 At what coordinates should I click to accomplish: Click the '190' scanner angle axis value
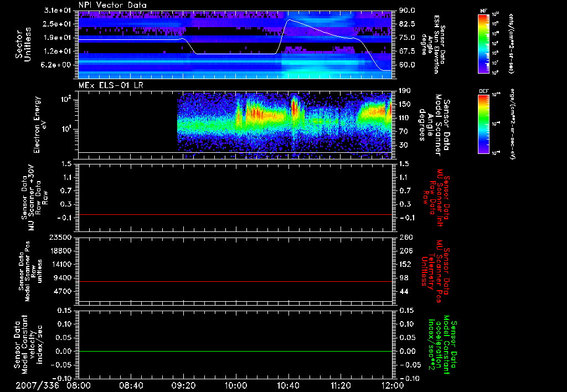405,91
